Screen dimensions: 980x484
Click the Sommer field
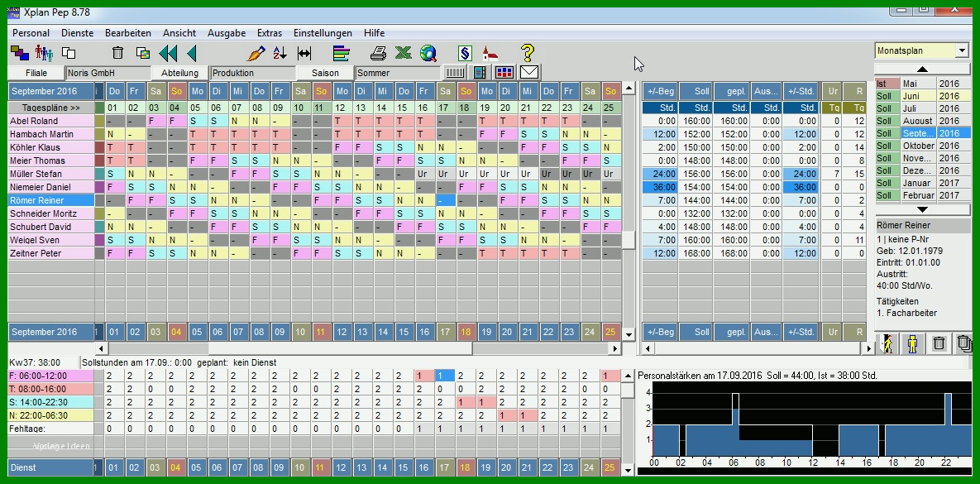click(398, 73)
